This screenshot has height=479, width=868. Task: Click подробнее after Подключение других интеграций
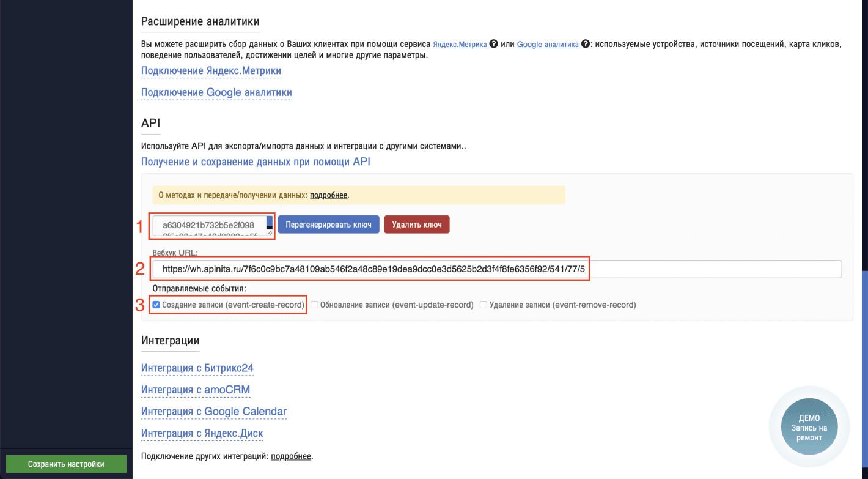[x=291, y=456]
